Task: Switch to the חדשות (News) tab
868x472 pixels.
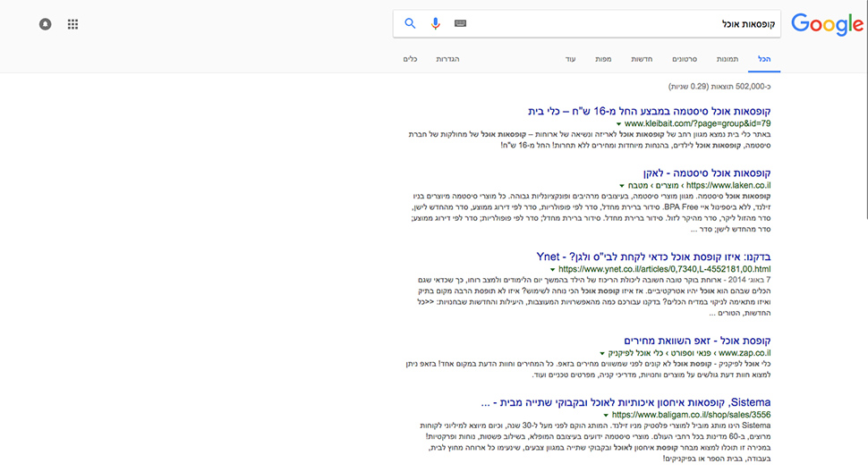Action: coord(642,59)
